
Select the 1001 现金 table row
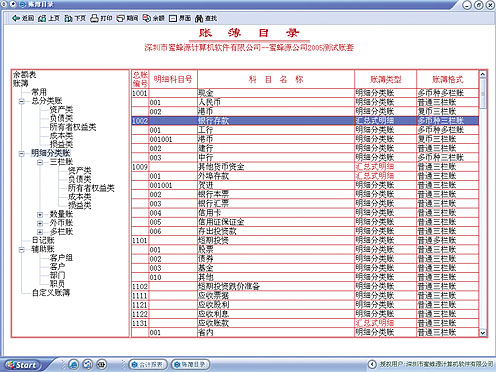coord(305,93)
